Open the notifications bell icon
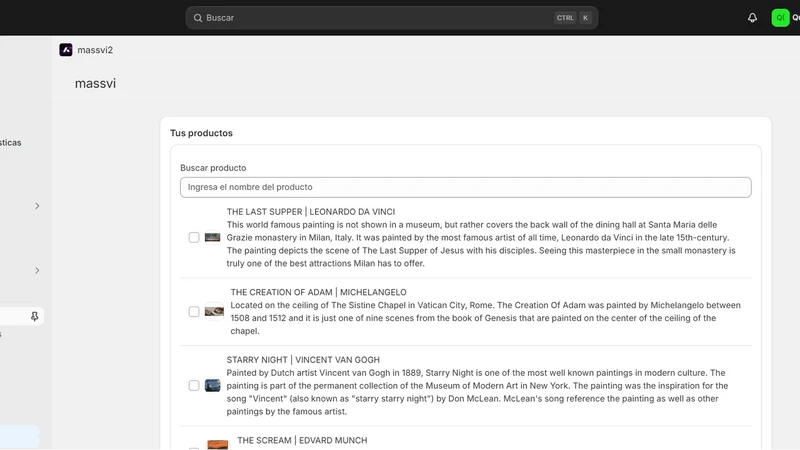Image resolution: width=800 pixels, height=450 pixels. [752, 18]
